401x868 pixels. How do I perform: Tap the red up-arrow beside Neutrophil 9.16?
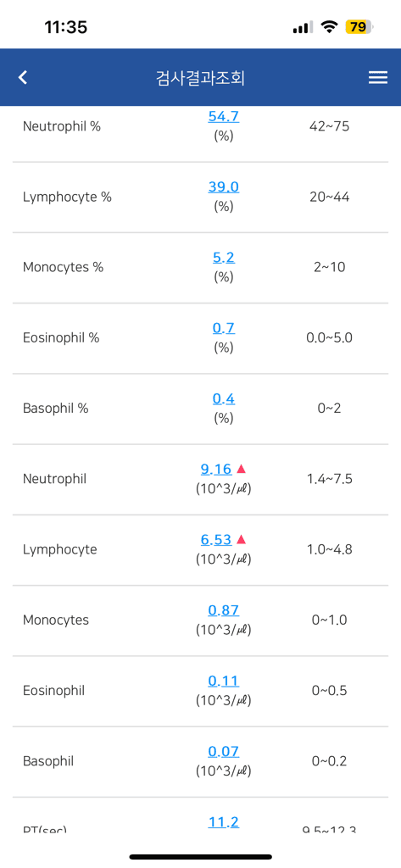(x=241, y=469)
